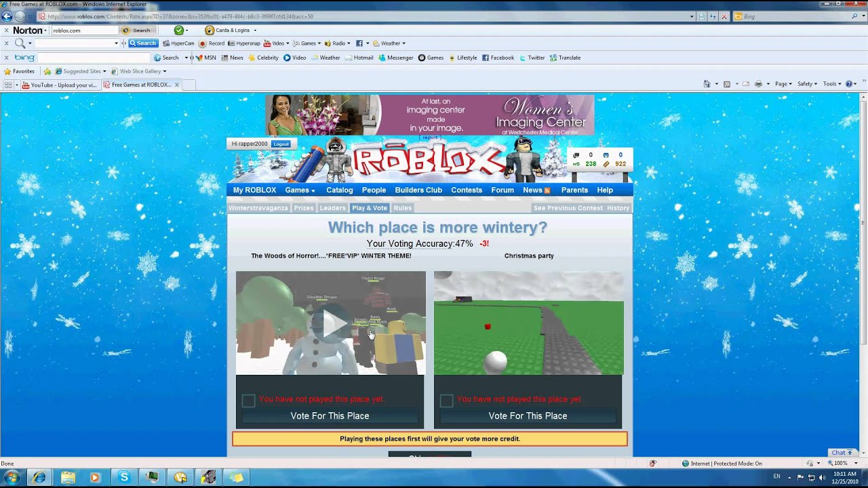Click See Previous Contest link

click(x=568, y=208)
